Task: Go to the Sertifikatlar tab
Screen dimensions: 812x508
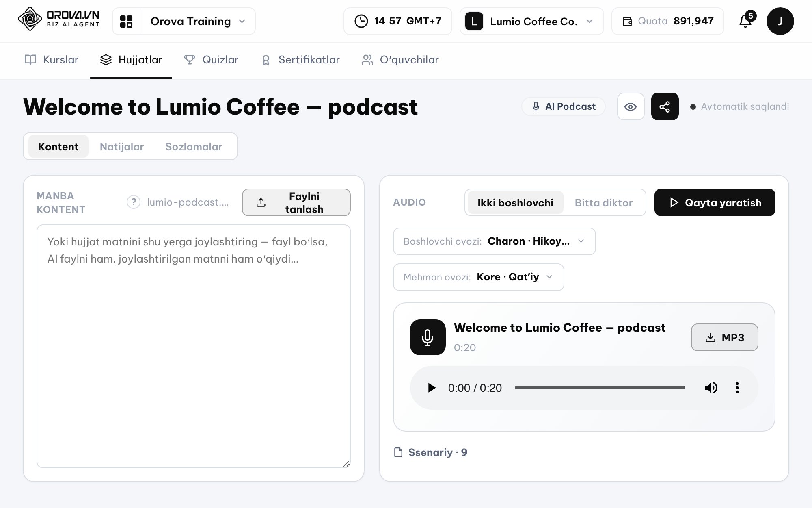Action: [300, 60]
